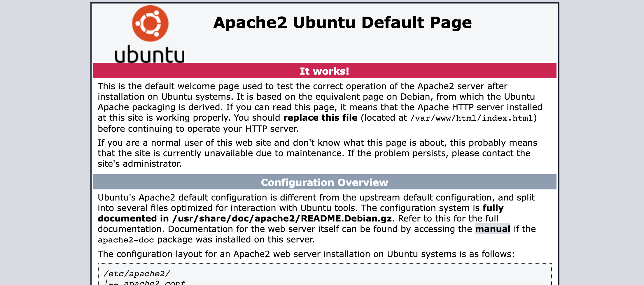Click the apache2.conf tree line
The image size is (644, 285).
coord(145,282)
